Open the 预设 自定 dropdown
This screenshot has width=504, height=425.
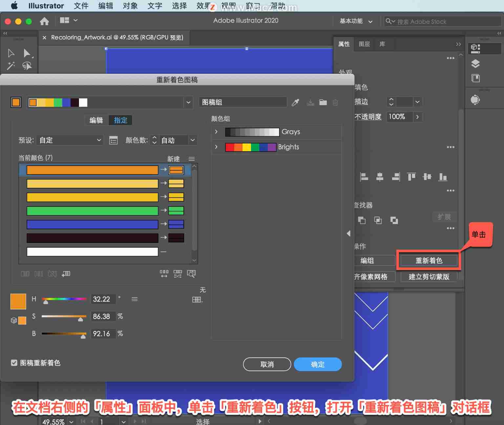(x=70, y=140)
